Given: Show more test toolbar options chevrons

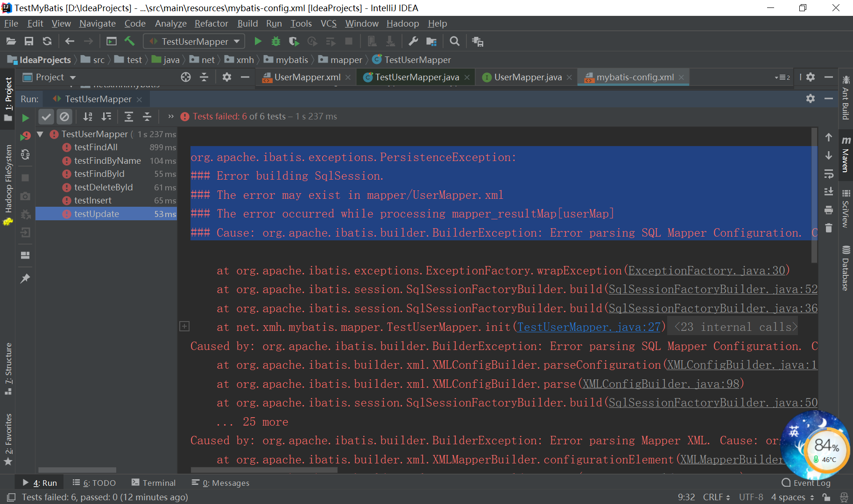Looking at the screenshot, I should point(171,117).
